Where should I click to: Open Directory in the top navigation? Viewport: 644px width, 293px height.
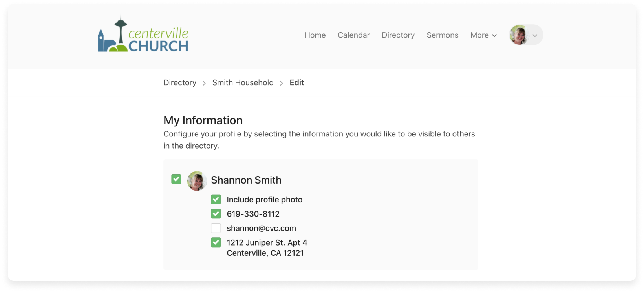point(398,35)
